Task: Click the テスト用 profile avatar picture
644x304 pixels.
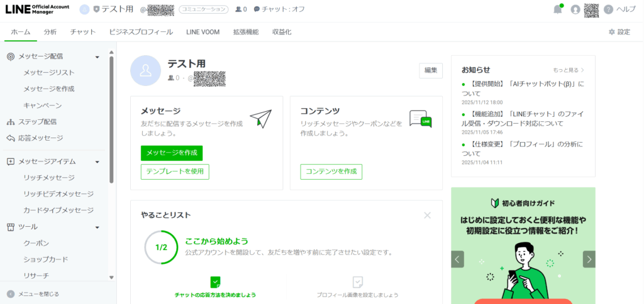Action: [x=145, y=70]
